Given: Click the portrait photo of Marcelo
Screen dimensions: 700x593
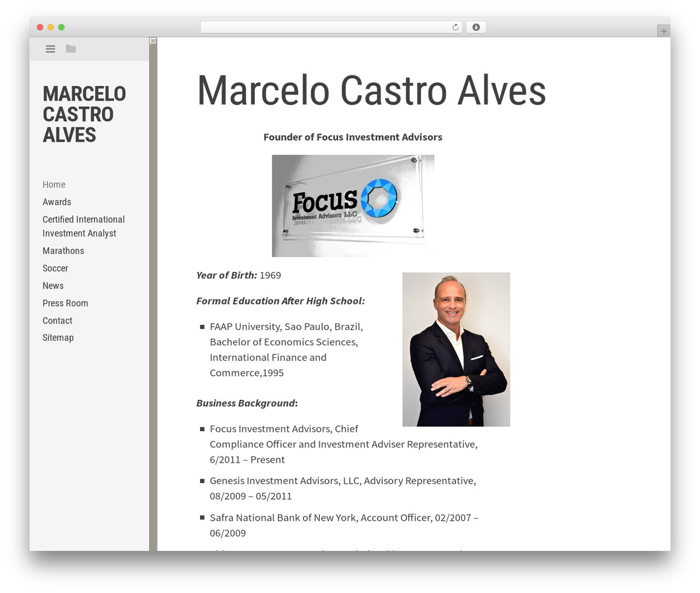Looking at the screenshot, I should [x=456, y=350].
